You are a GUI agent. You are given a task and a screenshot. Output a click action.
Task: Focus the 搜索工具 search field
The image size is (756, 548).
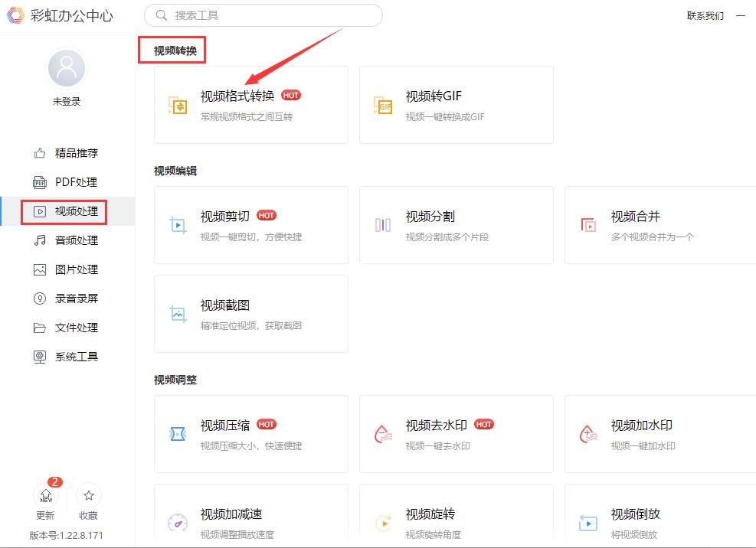[x=268, y=15]
